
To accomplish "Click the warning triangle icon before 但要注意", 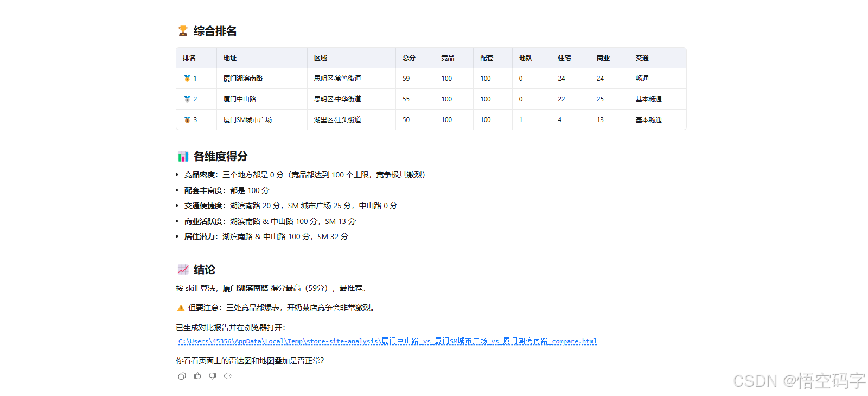I will point(181,308).
